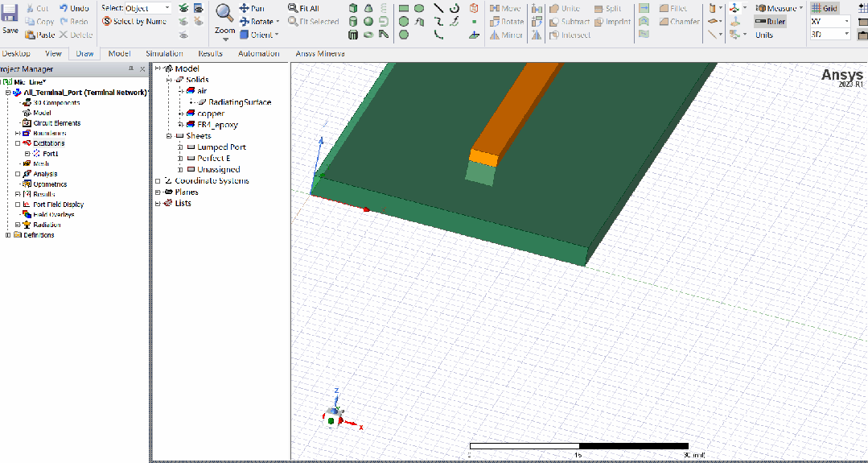Select the draw spline tool
Image resolution: width=868 pixels, height=463 pixels.
click(x=438, y=22)
